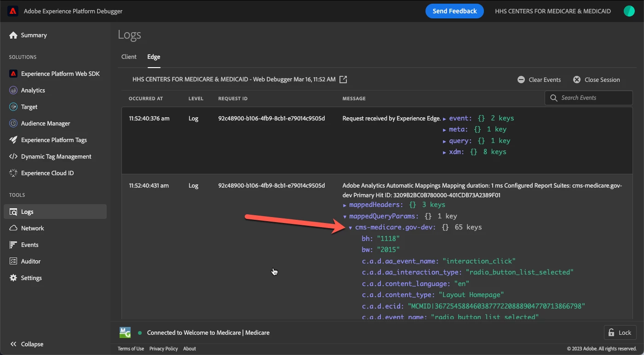Click the Settings gear icon
The height and width of the screenshot is (355, 644).
pyautogui.click(x=13, y=278)
